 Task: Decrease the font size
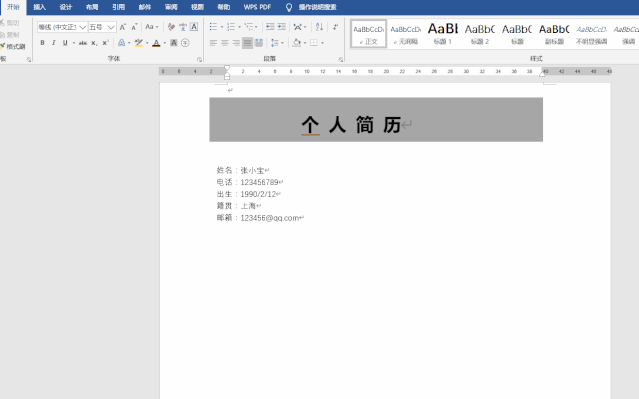pos(134,27)
